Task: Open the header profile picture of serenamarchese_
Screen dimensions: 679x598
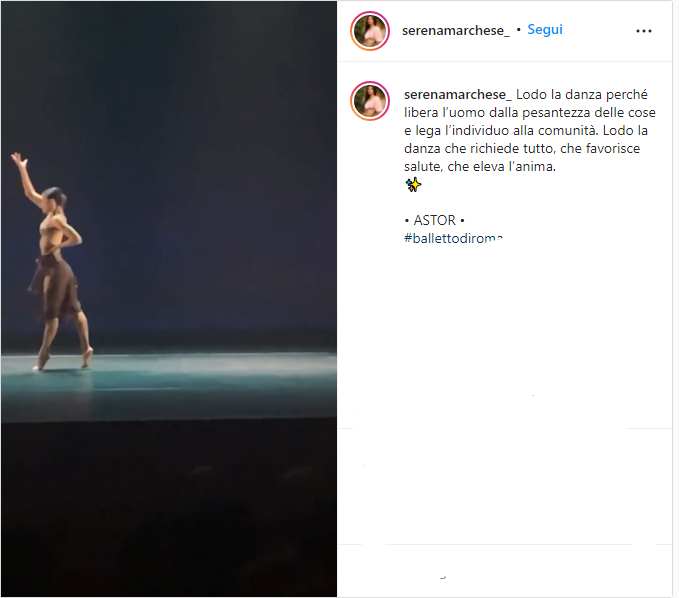Action: tap(370, 31)
